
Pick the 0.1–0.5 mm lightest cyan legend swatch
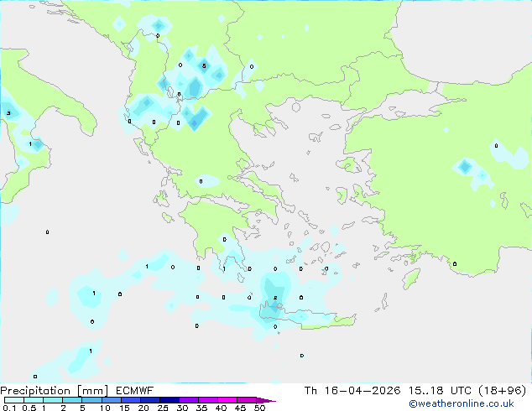pos(14,400)
